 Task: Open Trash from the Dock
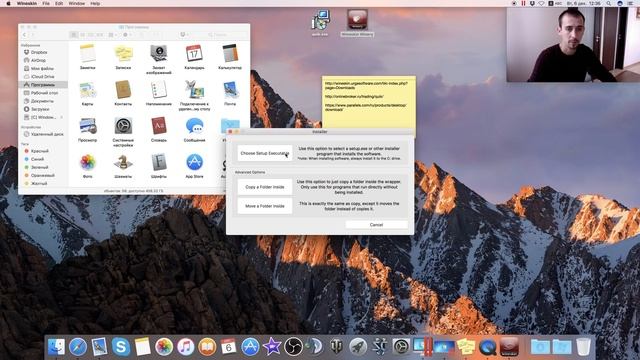click(x=584, y=347)
